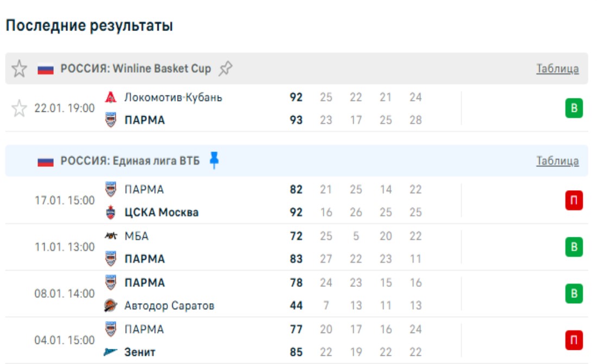
Task: Click the МБА team logo
Action: pos(110,236)
